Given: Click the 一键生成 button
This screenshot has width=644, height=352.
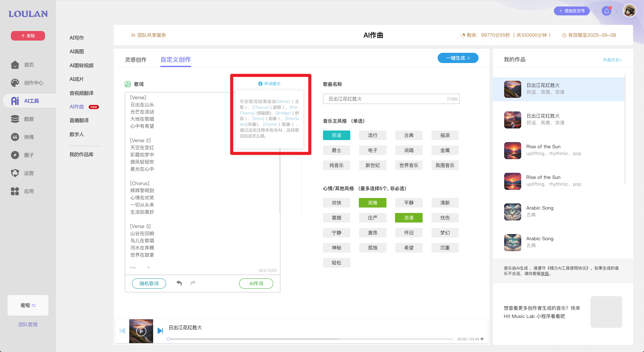Looking at the screenshot, I should coord(458,58).
